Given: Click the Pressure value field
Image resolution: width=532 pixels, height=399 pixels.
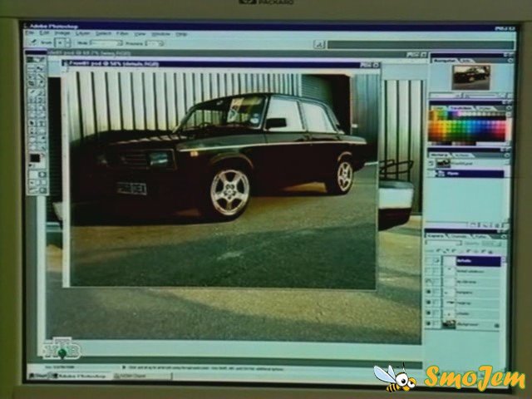Looking at the screenshot, I should [155, 44].
